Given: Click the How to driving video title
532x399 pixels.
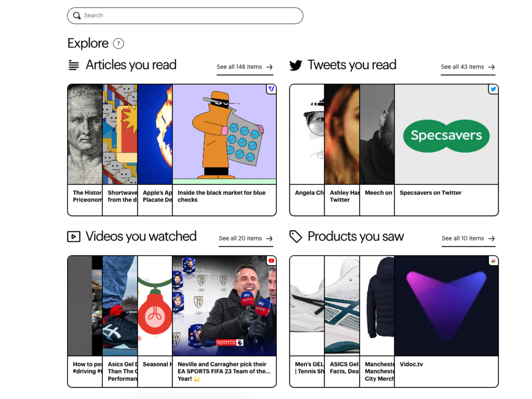Looking at the screenshot, I should pyautogui.click(x=87, y=368).
